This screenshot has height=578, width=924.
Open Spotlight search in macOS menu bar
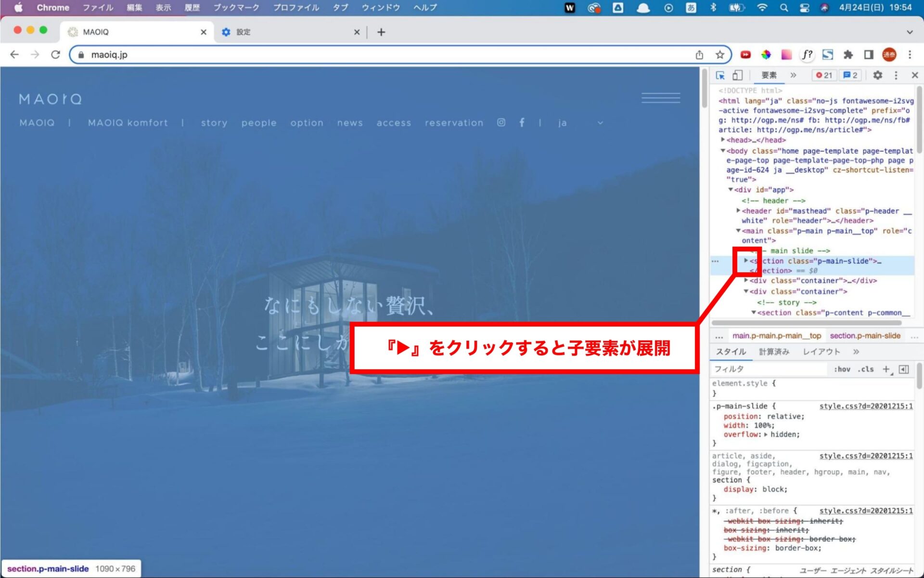click(784, 8)
